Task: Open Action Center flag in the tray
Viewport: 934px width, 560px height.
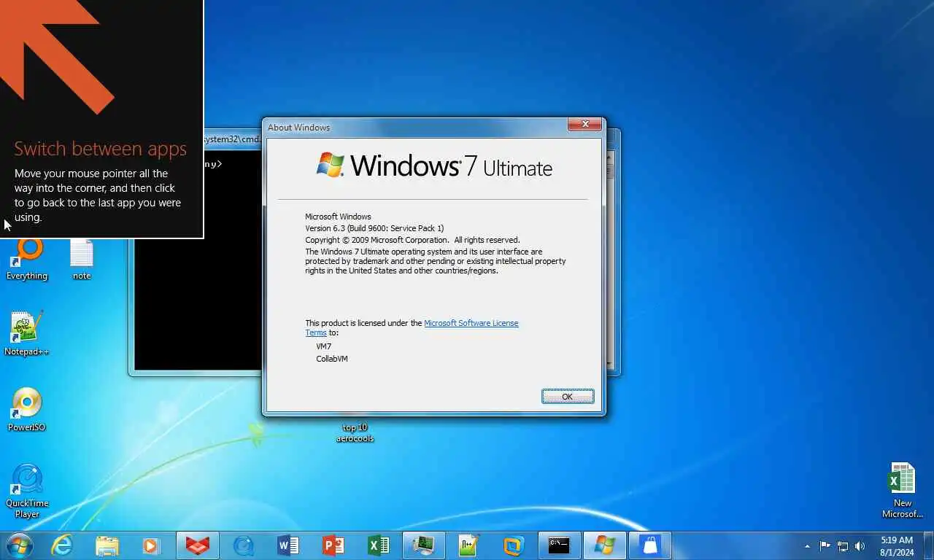Action: [825, 545]
